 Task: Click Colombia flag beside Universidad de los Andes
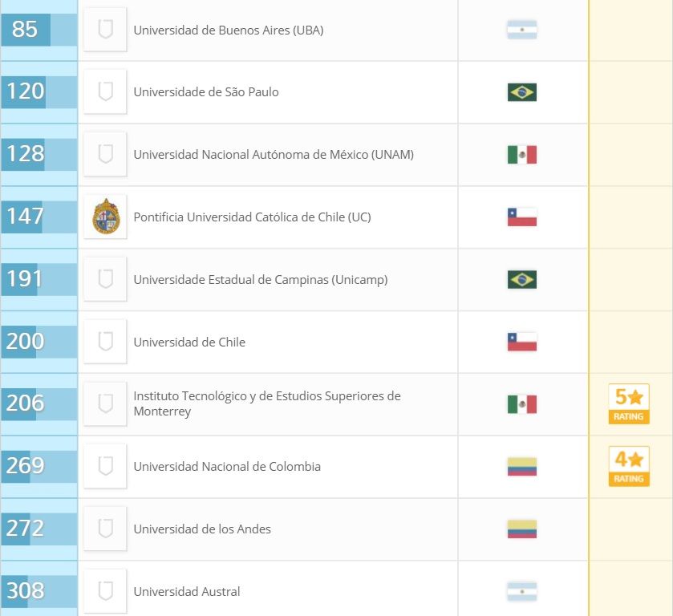(x=521, y=529)
